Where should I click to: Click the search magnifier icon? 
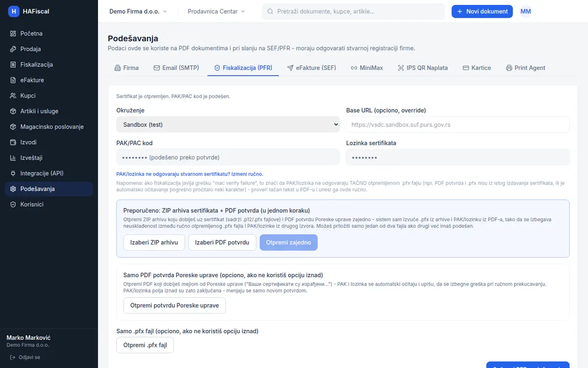pyautogui.click(x=269, y=11)
